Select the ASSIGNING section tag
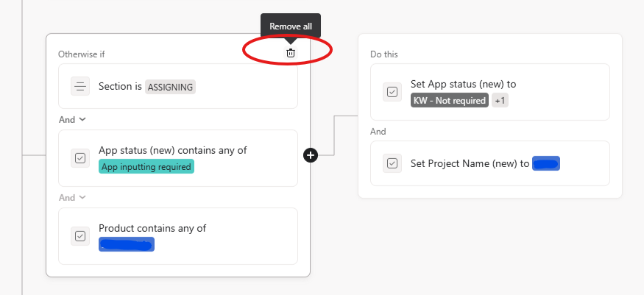The width and height of the screenshot is (644, 295). 170,87
